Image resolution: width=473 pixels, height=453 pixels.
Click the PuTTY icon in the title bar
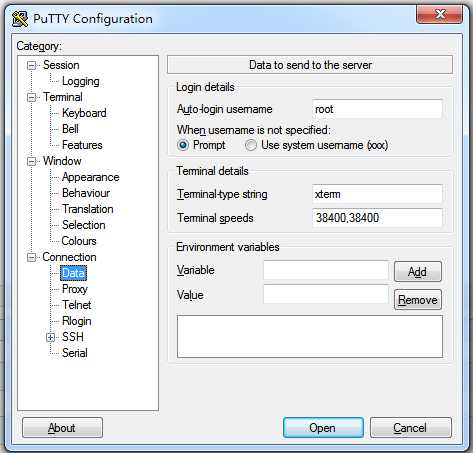(x=20, y=19)
